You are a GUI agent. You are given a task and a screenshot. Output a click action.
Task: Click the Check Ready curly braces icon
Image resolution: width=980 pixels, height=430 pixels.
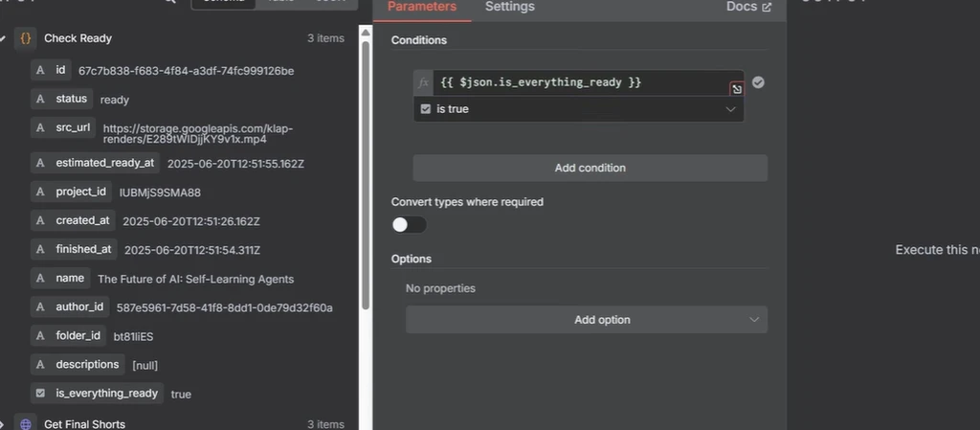[26, 38]
